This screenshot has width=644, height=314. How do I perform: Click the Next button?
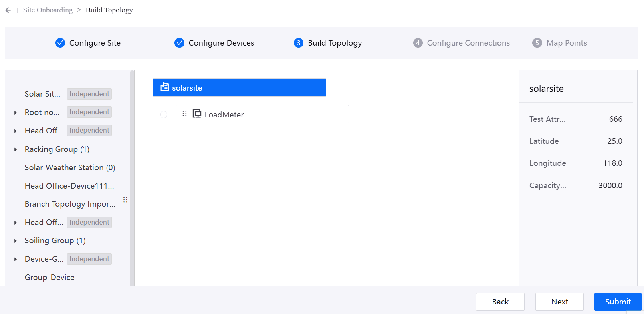[x=559, y=302]
